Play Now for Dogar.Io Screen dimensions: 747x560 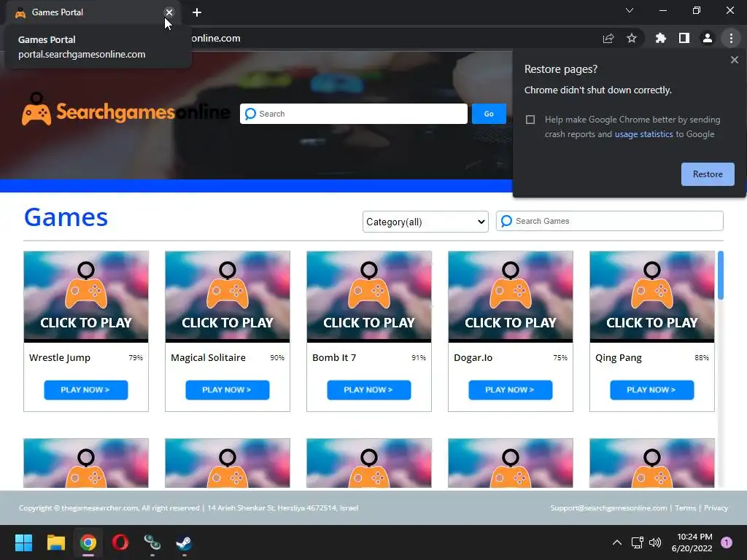(511, 390)
